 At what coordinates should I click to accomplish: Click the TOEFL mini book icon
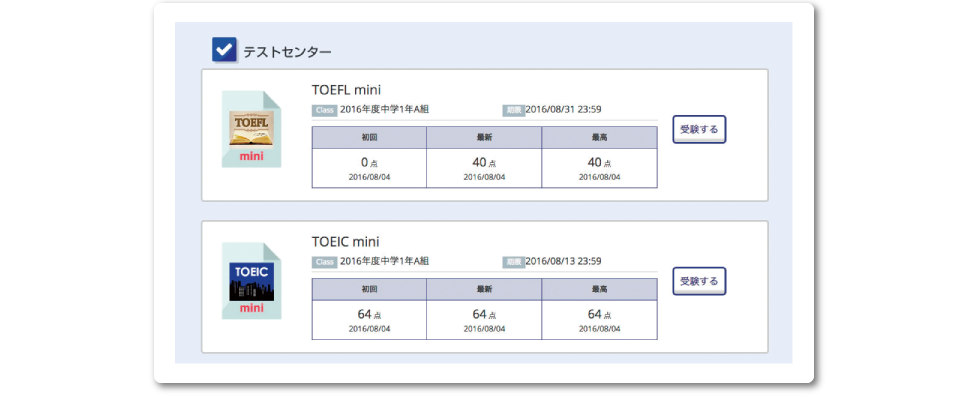click(251, 129)
